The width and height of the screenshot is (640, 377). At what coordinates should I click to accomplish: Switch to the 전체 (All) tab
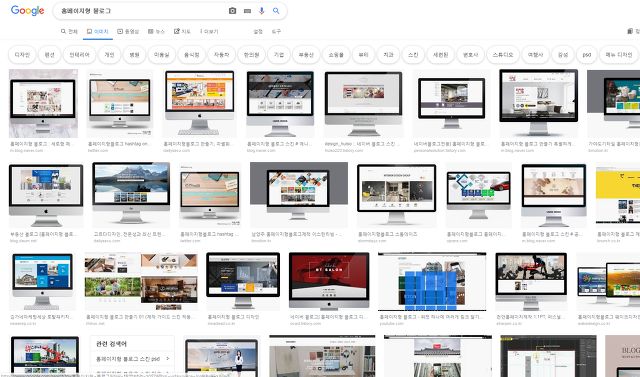(x=69, y=31)
